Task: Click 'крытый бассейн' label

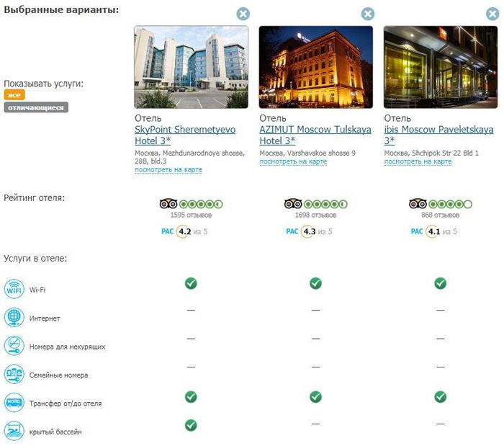Action: [55, 432]
